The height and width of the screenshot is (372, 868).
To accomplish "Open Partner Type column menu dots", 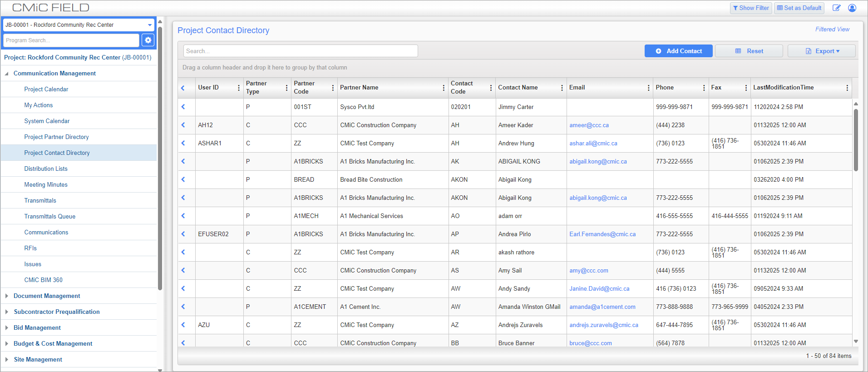I will (286, 88).
